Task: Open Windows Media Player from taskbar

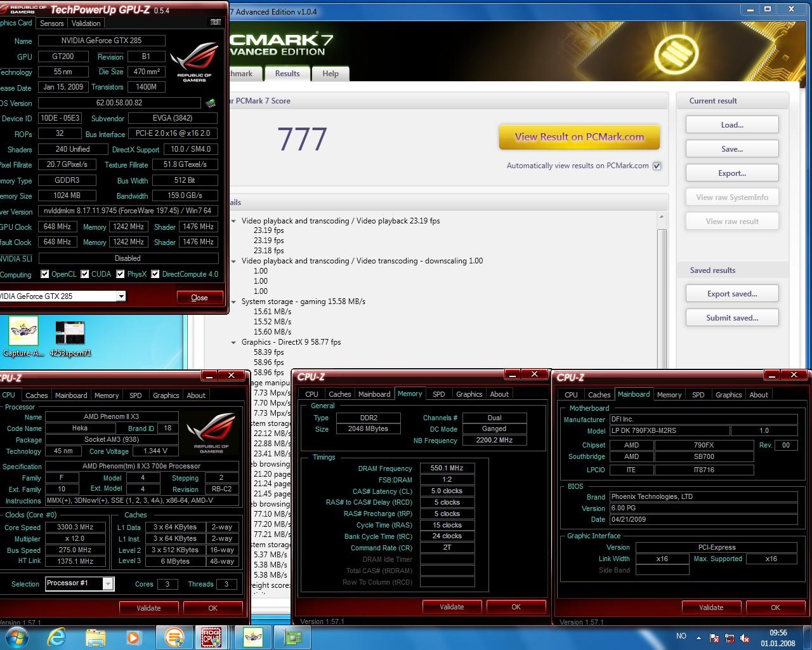Action: tap(133, 637)
